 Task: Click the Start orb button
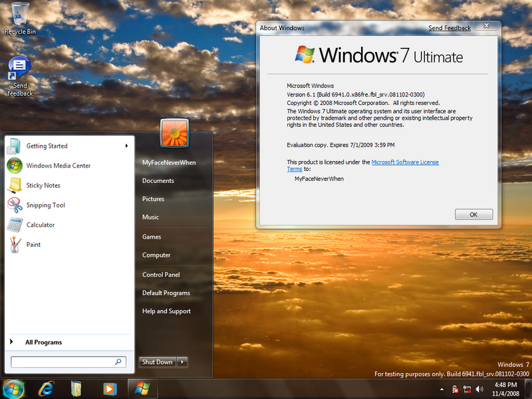pos(13,387)
